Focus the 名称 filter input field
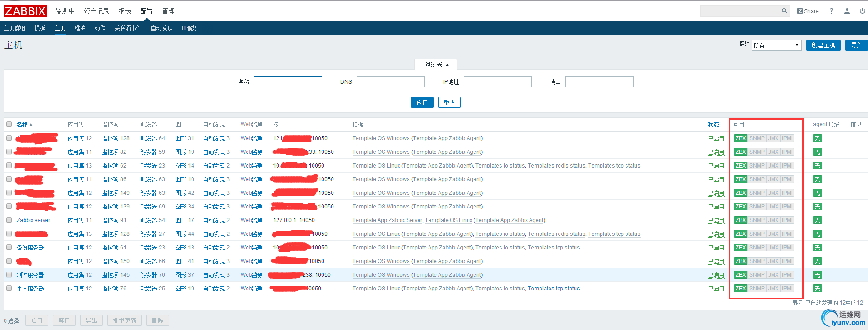 tap(288, 82)
